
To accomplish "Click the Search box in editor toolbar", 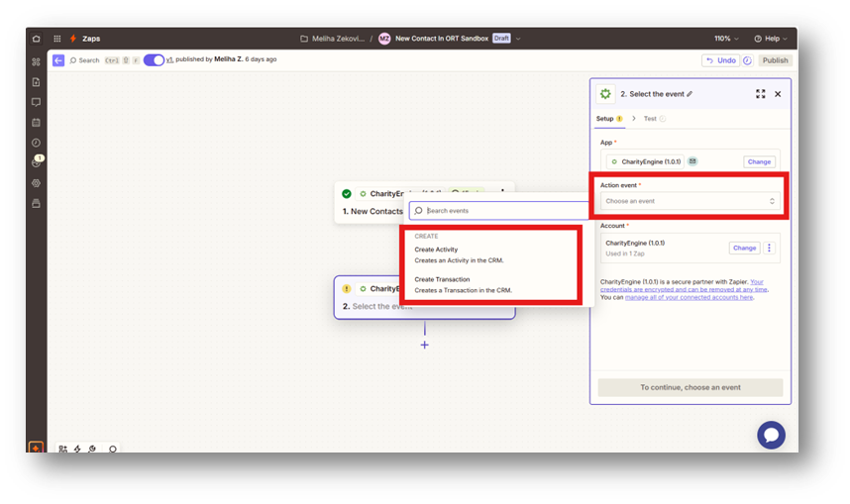I will (84, 60).
